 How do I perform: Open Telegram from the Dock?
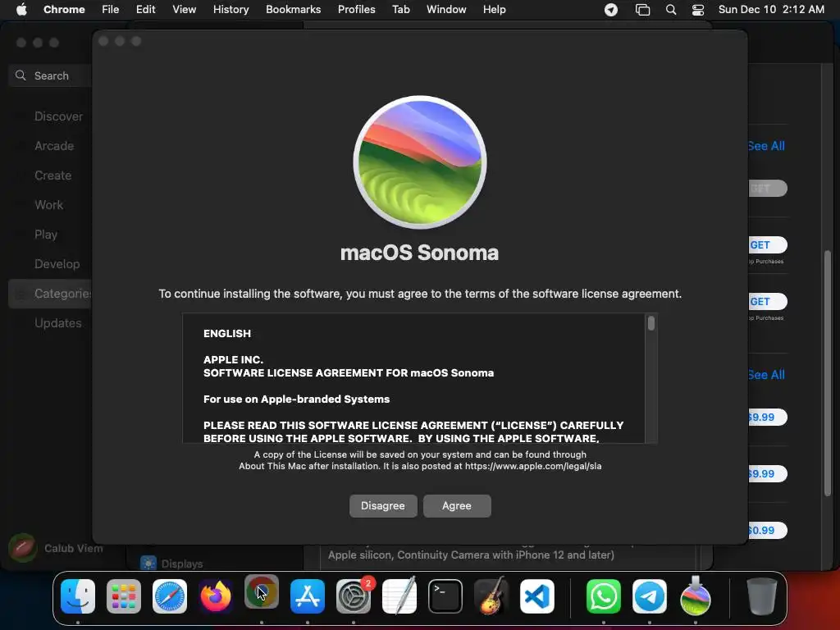650,596
